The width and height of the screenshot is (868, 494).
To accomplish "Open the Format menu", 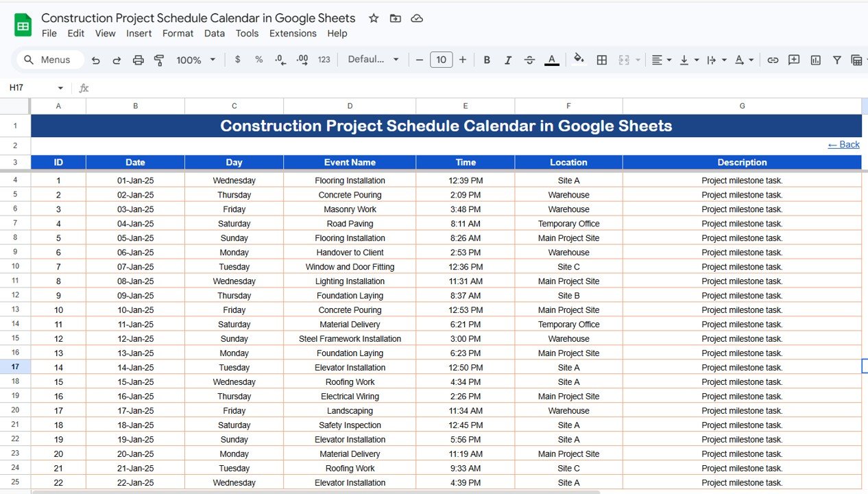I will pyautogui.click(x=178, y=33).
